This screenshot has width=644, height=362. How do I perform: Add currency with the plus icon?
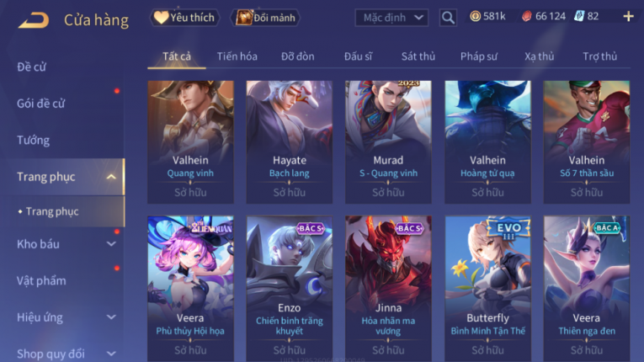tap(628, 17)
